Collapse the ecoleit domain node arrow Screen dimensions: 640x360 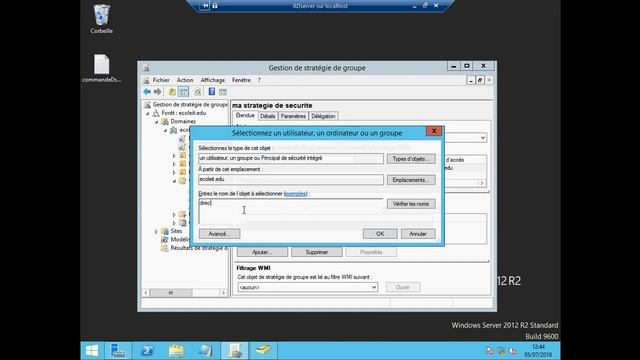[165, 130]
